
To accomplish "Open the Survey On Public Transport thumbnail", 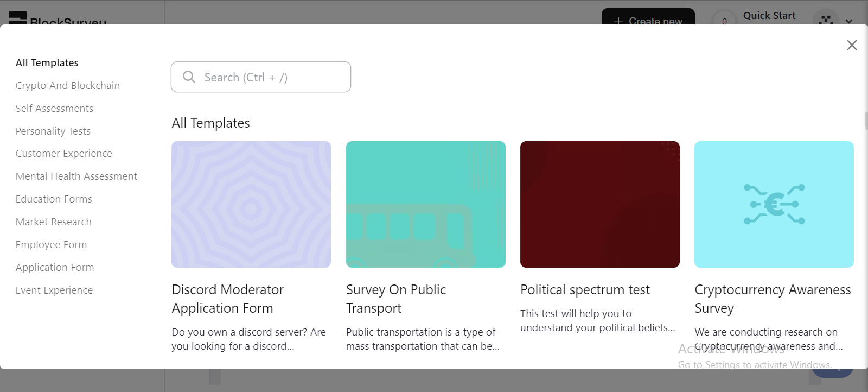I will tap(426, 204).
